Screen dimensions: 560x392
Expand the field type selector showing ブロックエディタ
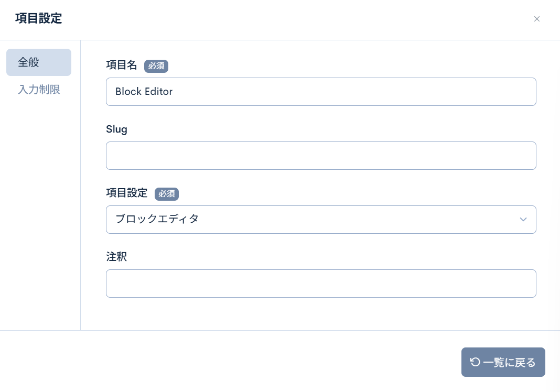[x=321, y=220]
